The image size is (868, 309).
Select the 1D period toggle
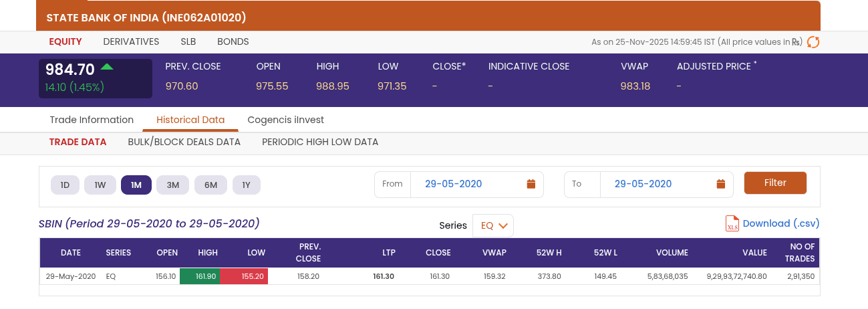point(65,185)
